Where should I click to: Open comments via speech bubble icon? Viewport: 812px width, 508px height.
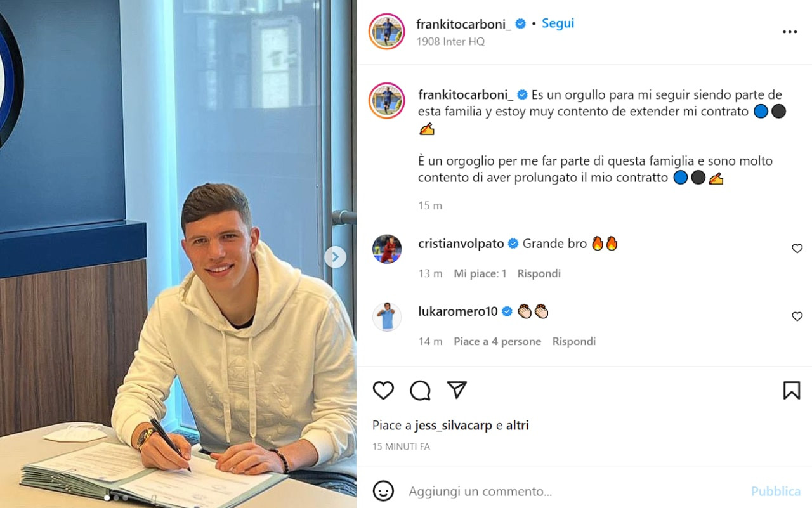(x=420, y=391)
